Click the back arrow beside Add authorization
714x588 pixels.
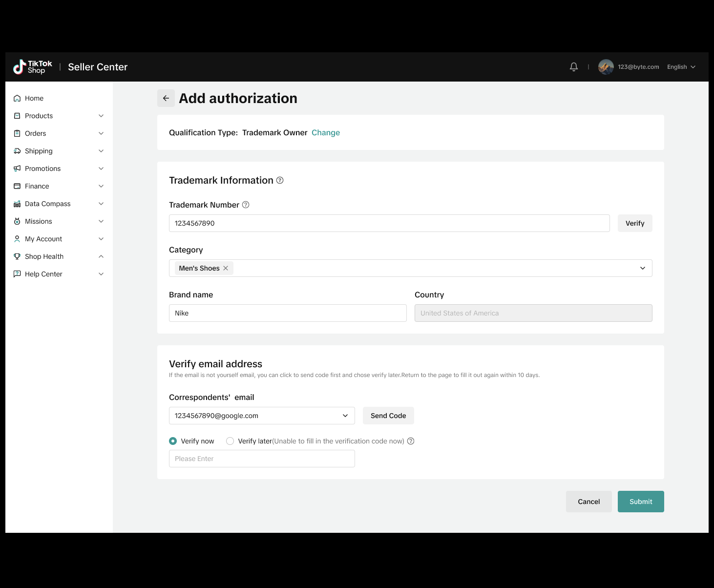click(166, 98)
